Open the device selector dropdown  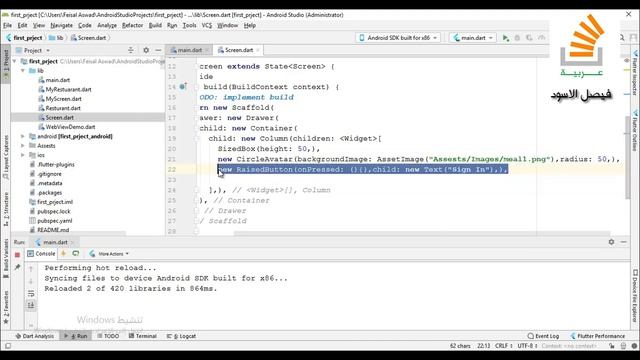tap(398, 38)
